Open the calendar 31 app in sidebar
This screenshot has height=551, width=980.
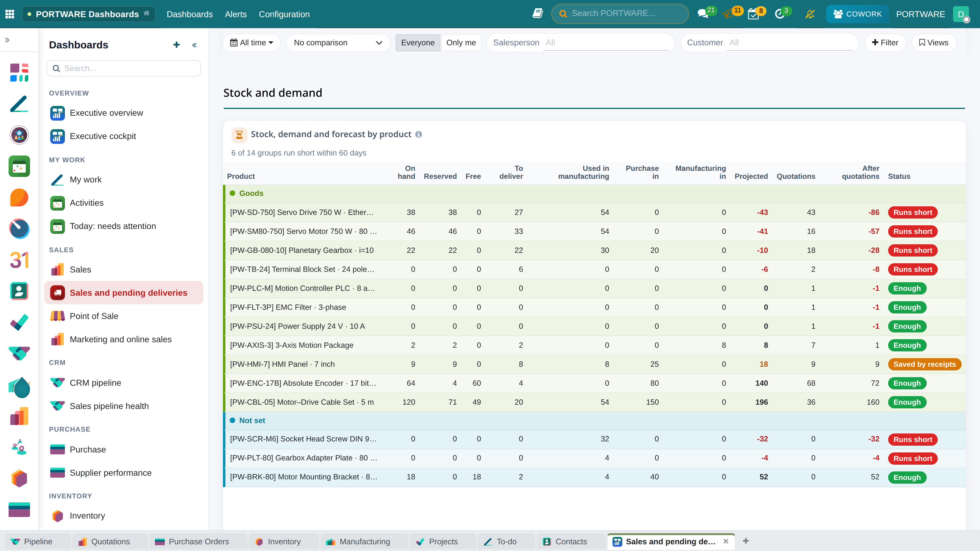tap(19, 260)
